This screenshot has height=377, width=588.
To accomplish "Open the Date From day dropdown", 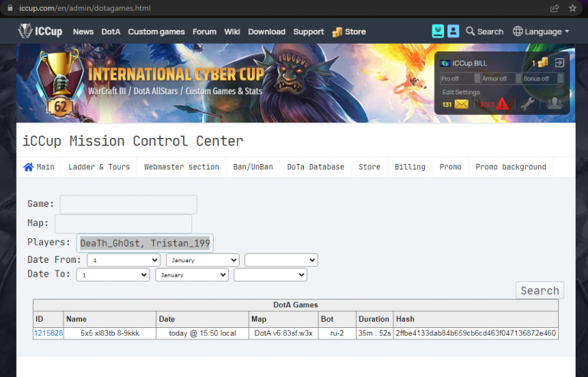I will (124, 260).
